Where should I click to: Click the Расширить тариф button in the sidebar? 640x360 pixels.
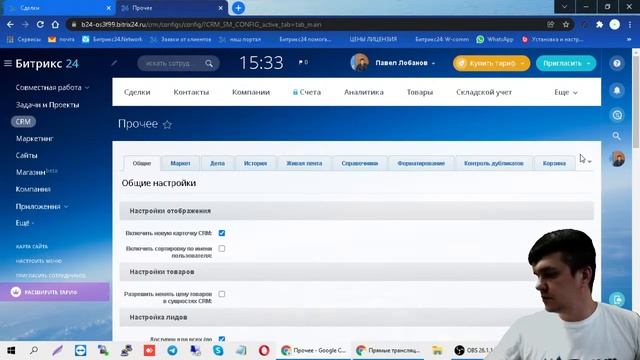(x=55, y=292)
